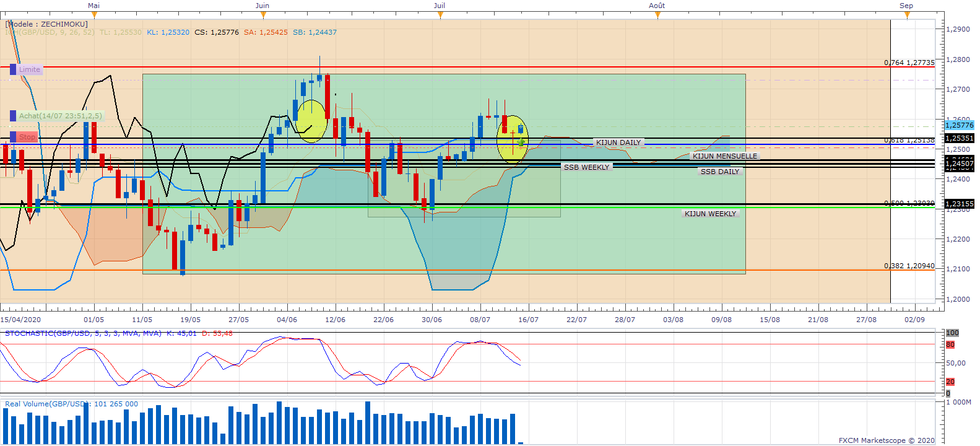Click the blue square handle beside Limite
This screenshot has width=980, height=446.
tap(13, 69)
